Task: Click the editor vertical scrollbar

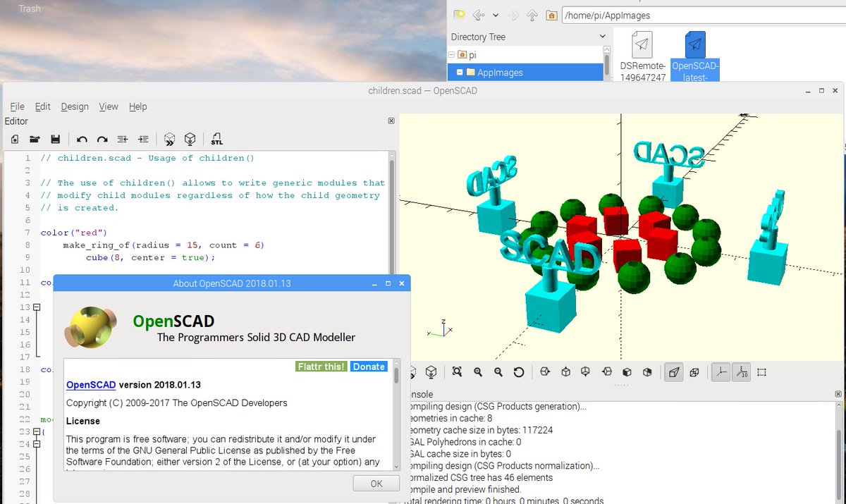Action: pyautogui.click(x=393, y=211)
